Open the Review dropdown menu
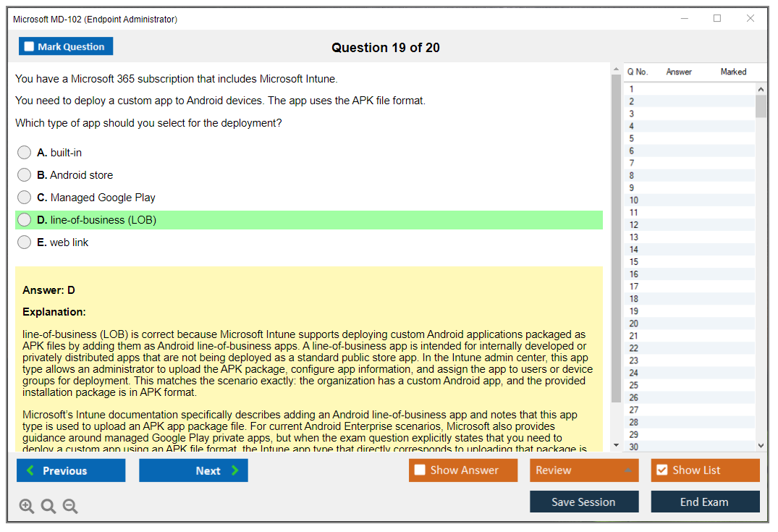The width and height of the screenshot is (778, 532). 584,470
